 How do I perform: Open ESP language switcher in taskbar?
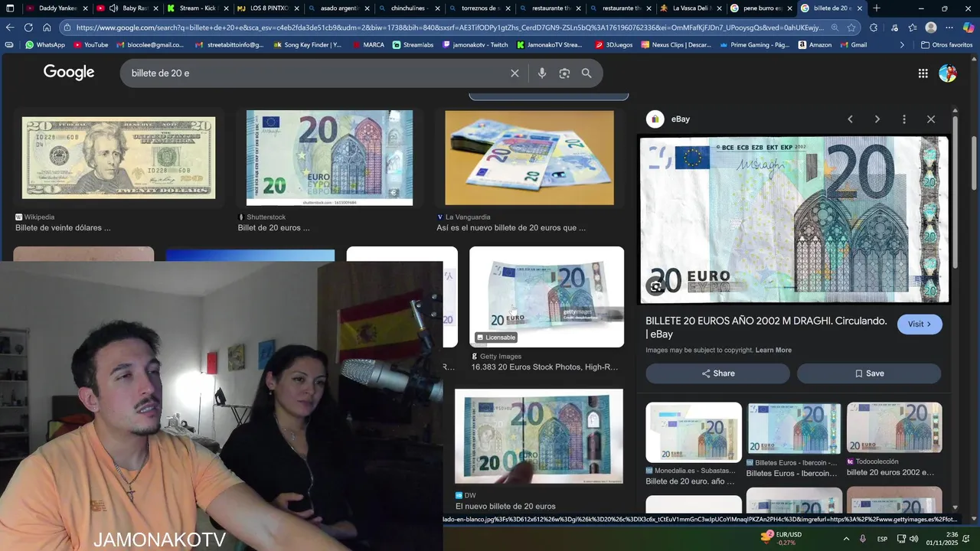pos(882,539)
